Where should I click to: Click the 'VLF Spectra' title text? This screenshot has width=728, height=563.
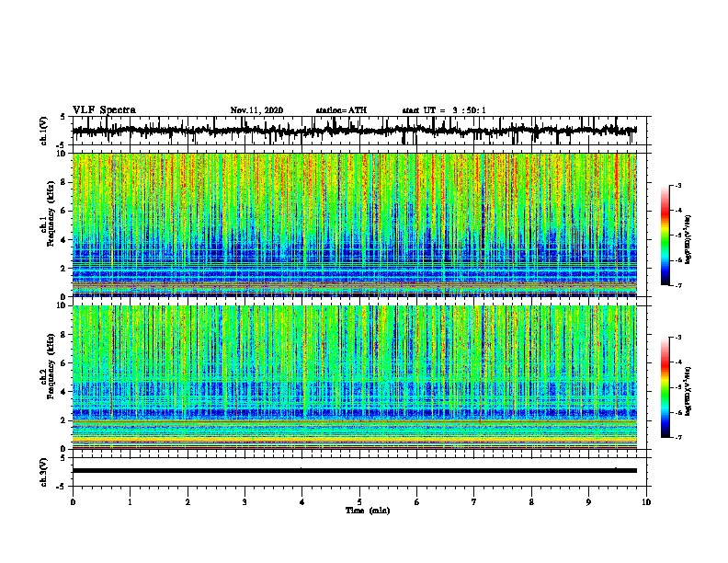tap(104, 110)
